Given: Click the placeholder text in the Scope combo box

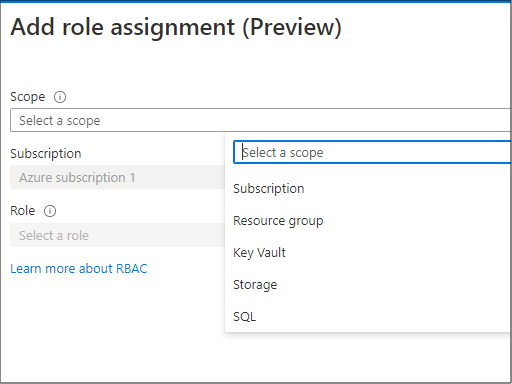Looking at the screenshot, I should tap(60, 121).
